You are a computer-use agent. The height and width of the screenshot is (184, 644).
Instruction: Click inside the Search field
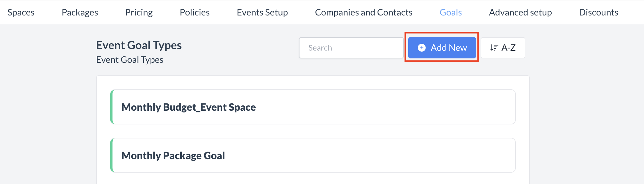coord(351,48)
